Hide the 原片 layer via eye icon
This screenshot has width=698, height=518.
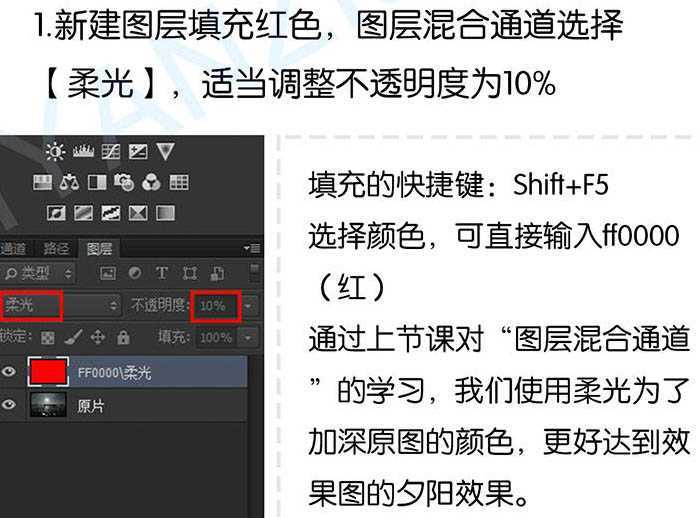pos(9,405)
